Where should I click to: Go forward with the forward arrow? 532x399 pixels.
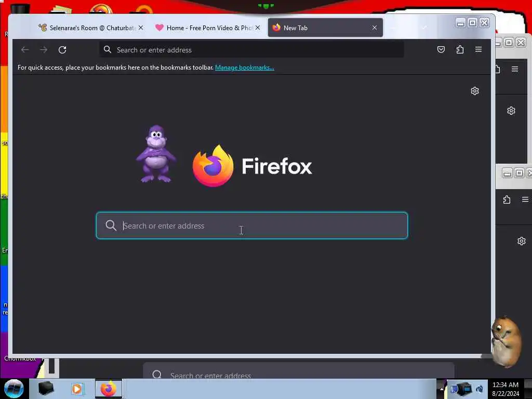click(44, 50)
